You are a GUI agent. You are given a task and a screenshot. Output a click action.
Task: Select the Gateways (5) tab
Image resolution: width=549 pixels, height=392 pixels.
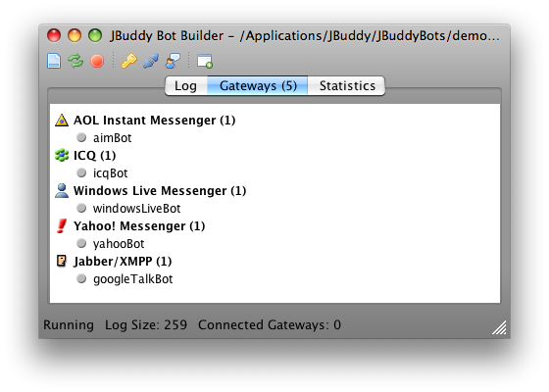click(258, 86)
